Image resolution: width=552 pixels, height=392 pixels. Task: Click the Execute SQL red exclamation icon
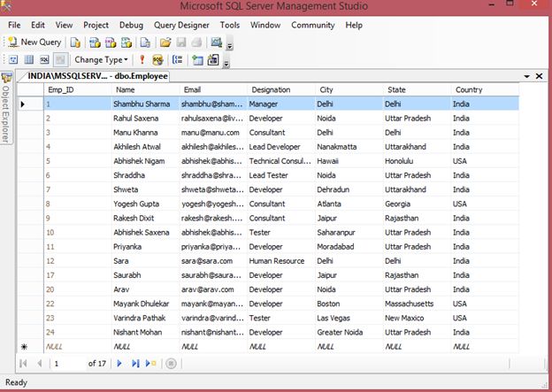(x=143, y=60)
